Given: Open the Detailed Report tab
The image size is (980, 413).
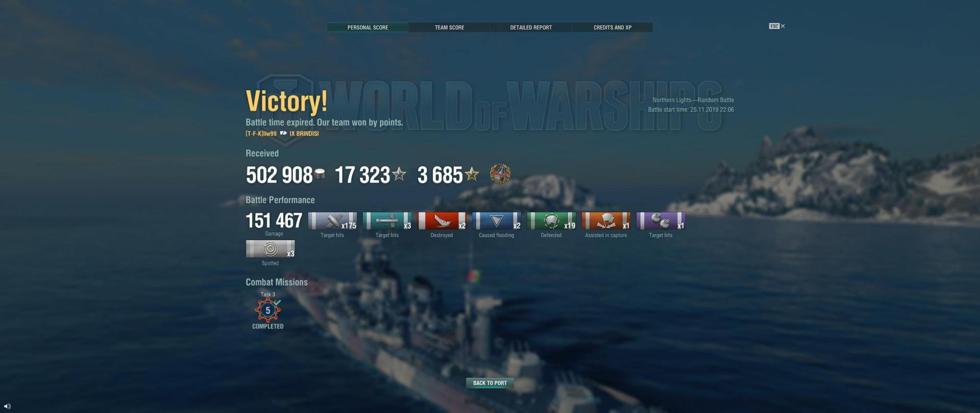Looking at the screenshot, I should pyautogui.click(x=531, y=28).
